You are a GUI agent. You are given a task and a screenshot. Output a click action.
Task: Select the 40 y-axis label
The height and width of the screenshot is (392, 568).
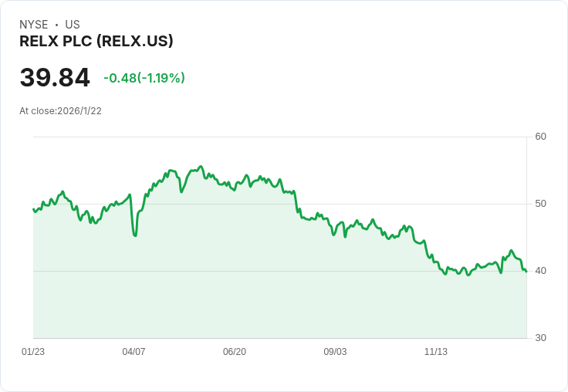[541, 271]
